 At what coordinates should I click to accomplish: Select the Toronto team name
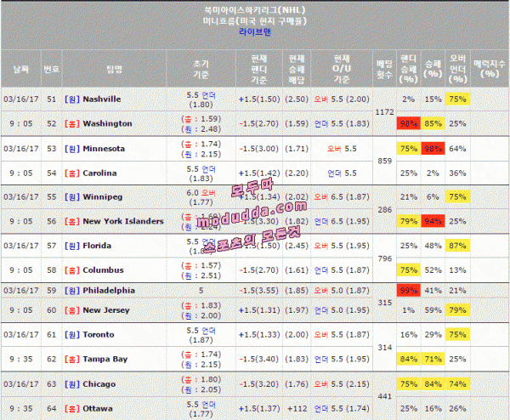99,335
